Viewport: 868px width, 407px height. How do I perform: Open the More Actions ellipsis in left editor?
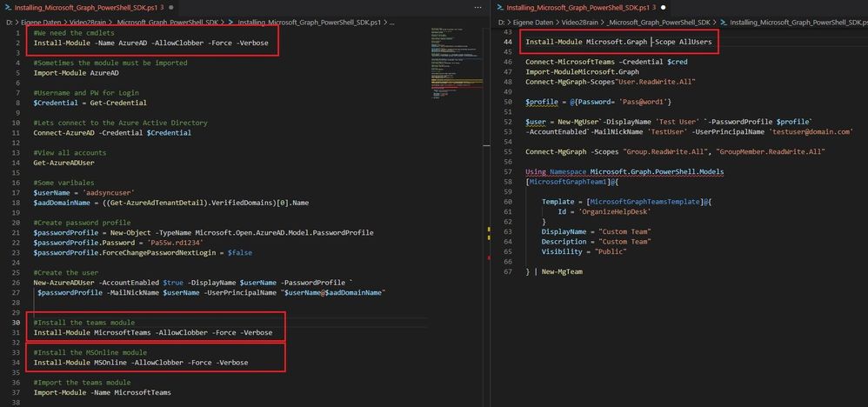click(x=478, y=8)
